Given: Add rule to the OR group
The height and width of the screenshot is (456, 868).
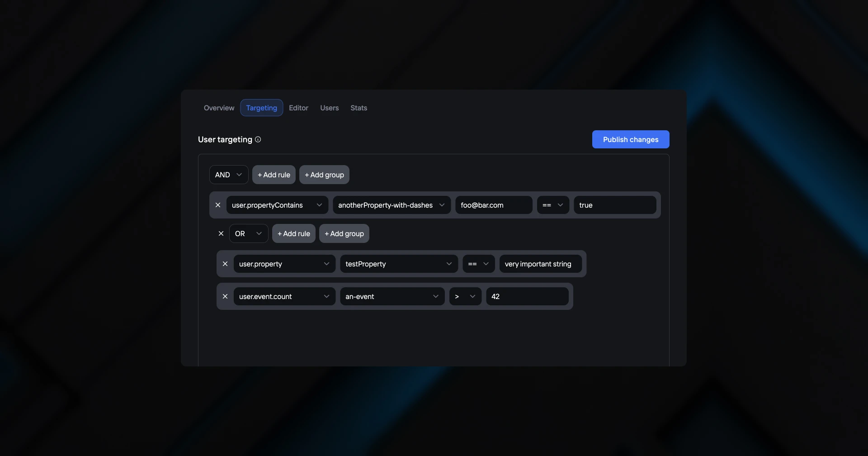Looking at the screenshot, I should (x=294, y=233).
